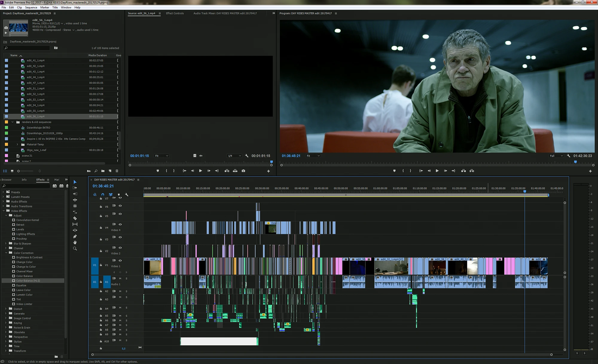This screenshot has height=364, width=598.
Task: Open Program monitor settings wrench
Action: 568,156
